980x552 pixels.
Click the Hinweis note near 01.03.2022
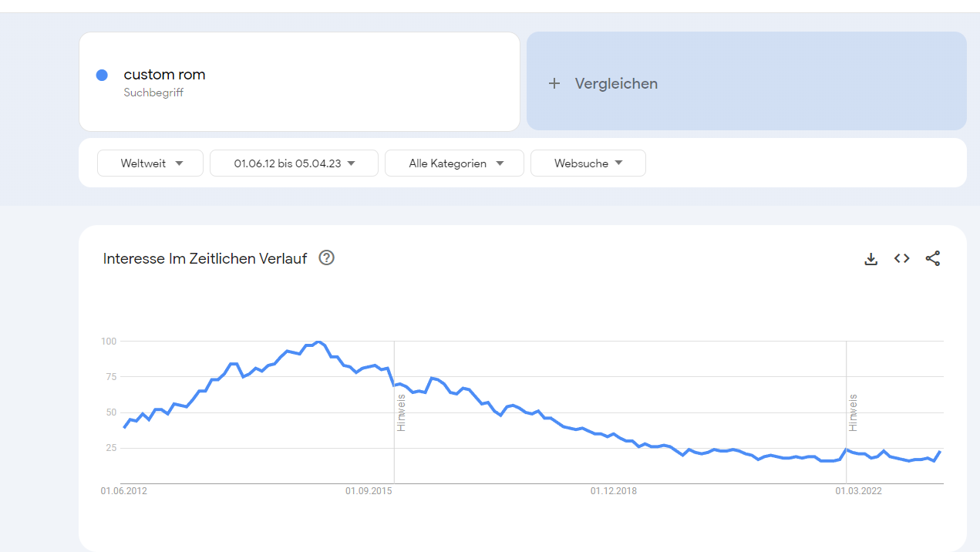[853, 412]
